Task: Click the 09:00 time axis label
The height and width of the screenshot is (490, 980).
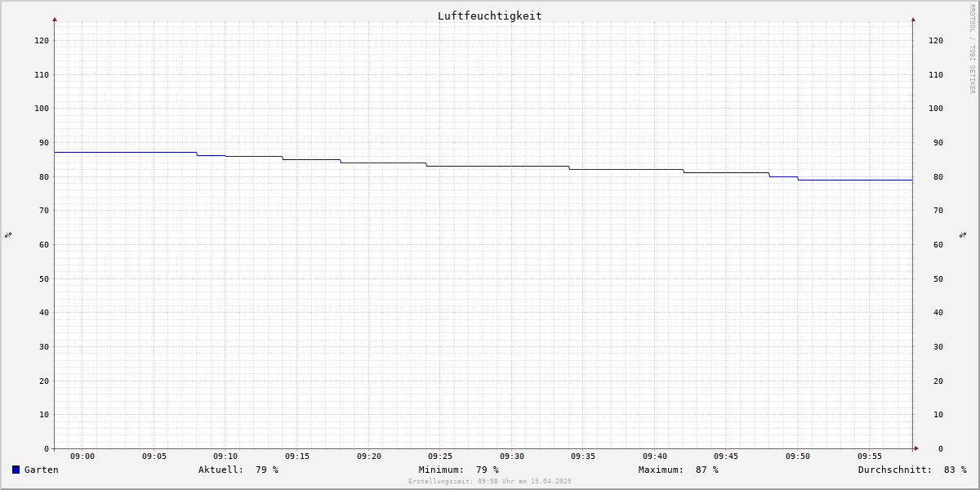Action: 82,457
